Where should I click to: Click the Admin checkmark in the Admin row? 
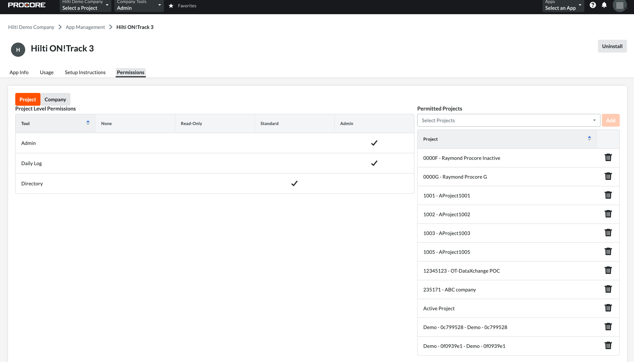click(x=374, y=143)
